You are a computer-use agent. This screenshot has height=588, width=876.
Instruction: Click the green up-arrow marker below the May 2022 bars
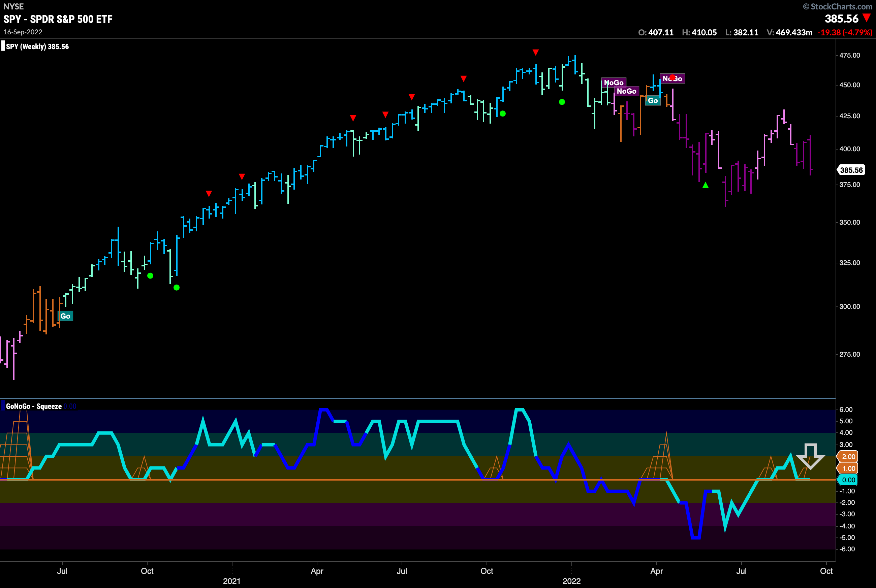coord(705,185)
